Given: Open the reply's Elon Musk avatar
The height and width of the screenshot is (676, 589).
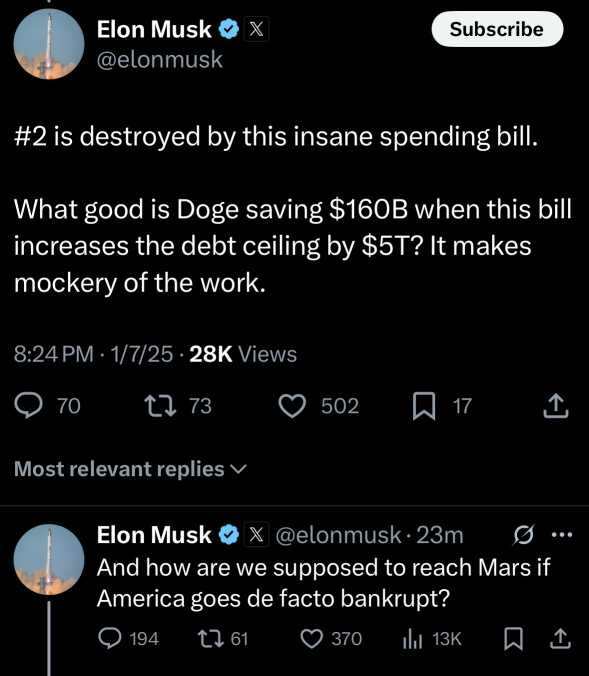Looking at the screenshot, I should point(49,559).
